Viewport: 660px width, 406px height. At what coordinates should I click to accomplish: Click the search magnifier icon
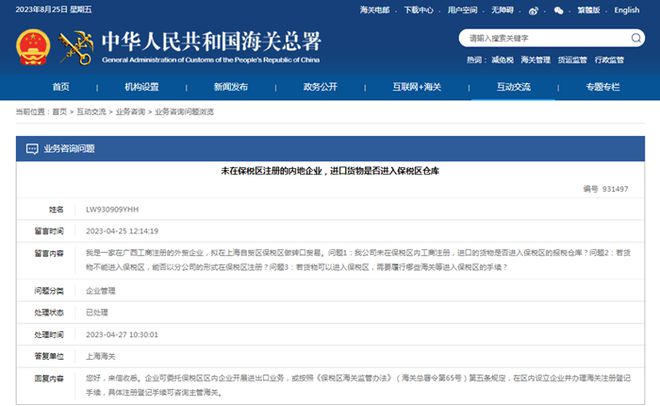tap(636, 38)
